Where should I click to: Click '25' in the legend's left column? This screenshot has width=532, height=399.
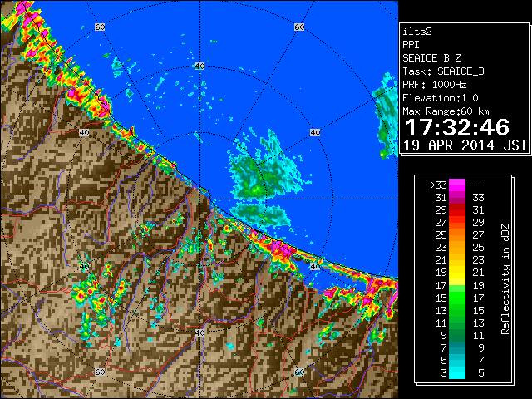pyautogui.click(x=441, y=234)
